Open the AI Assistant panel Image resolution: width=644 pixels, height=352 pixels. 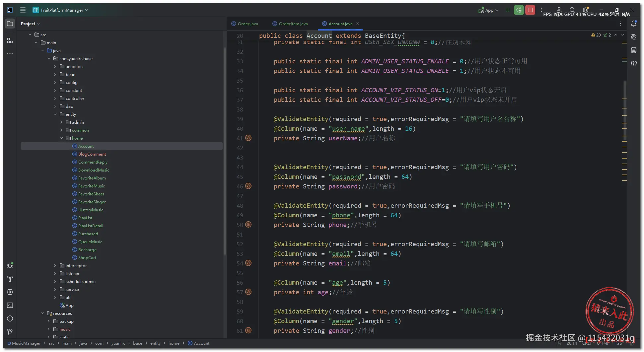[634, 37]
